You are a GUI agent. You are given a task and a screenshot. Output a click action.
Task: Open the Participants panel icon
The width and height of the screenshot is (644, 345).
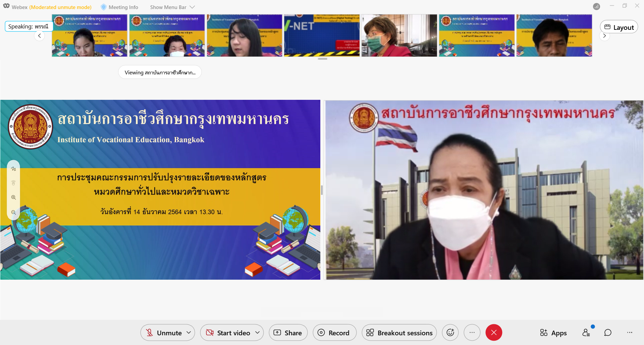[586, 333]
